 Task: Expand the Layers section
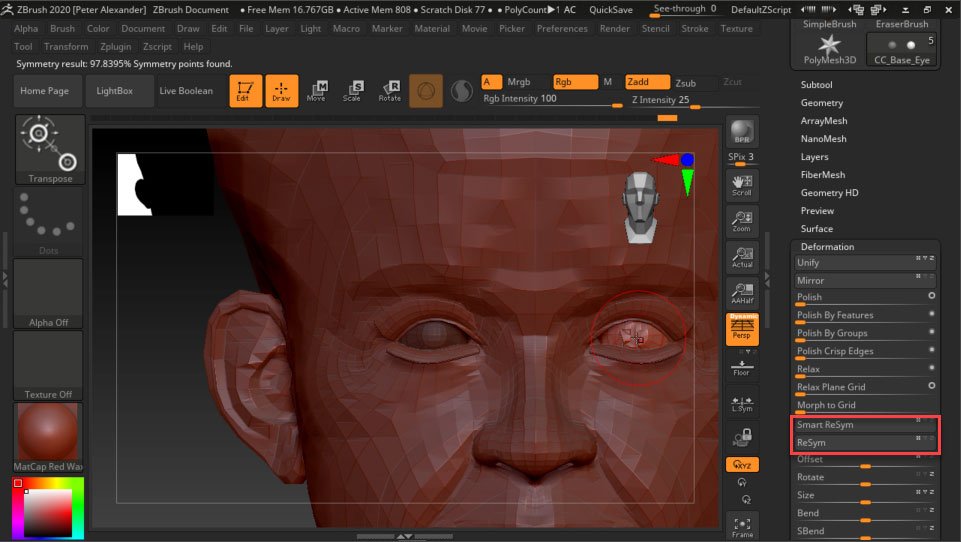814,157
